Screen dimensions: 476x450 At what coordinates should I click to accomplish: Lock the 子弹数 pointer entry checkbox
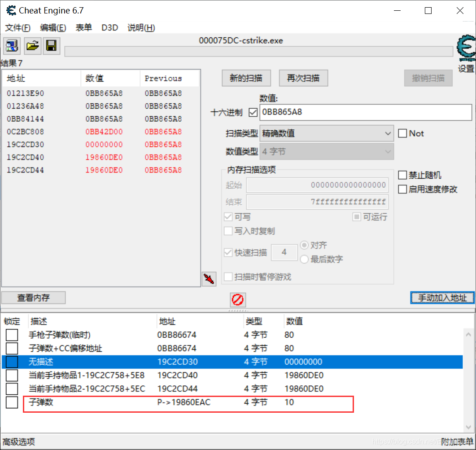pos(12,402)
